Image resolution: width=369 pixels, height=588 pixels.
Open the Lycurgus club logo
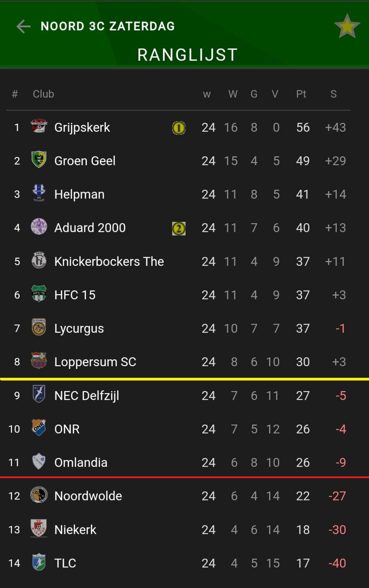pyautogui.click(x=39, y=327)
